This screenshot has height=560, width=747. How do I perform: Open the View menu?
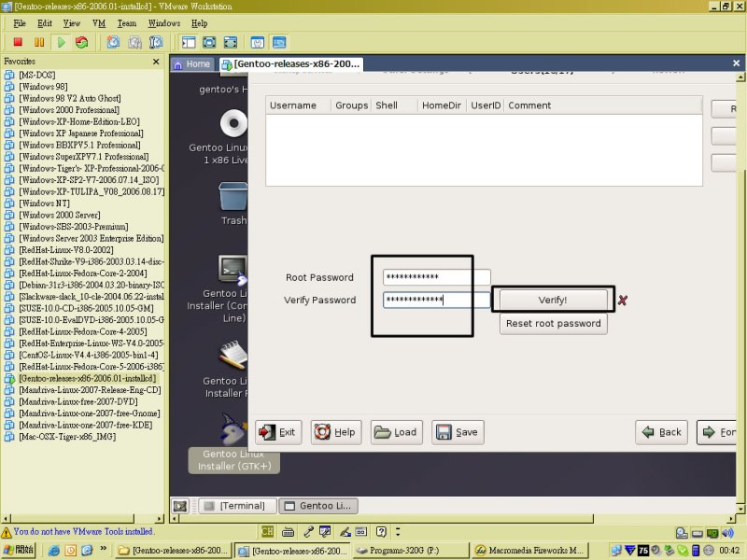pyautogui.click(x=72, y=23)
